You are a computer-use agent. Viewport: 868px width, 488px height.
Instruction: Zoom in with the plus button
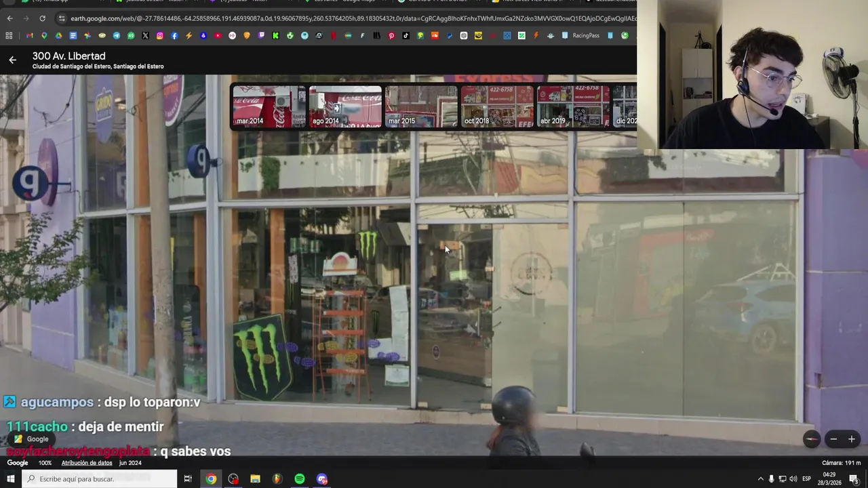pos(852,439)
